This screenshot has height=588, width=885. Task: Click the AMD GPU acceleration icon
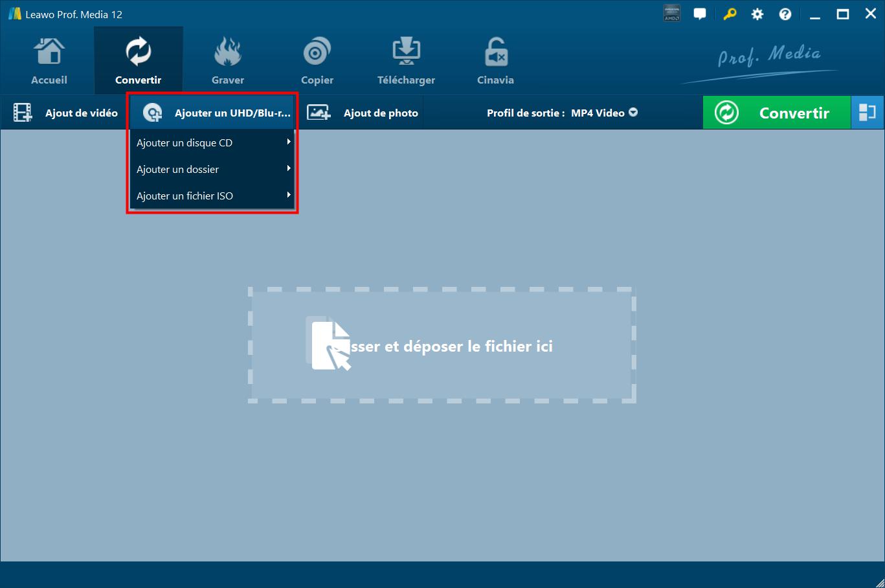coord(672,14)
